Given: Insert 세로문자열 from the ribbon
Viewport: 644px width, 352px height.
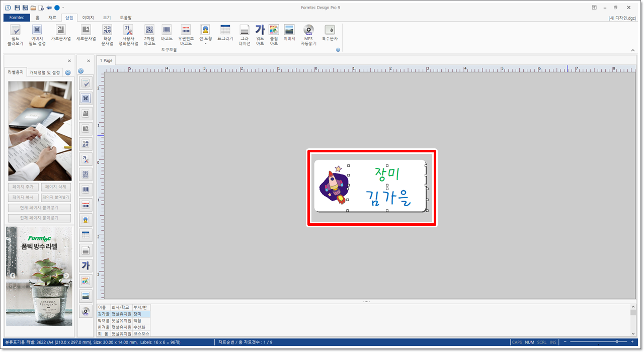Looking at the screenshot, I should click(x=86, y=33).
